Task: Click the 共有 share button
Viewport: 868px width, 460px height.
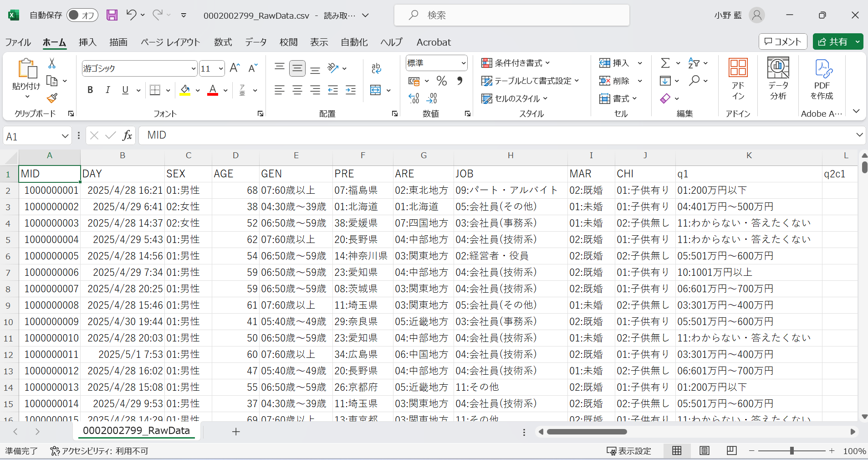Action: (833, 41)
